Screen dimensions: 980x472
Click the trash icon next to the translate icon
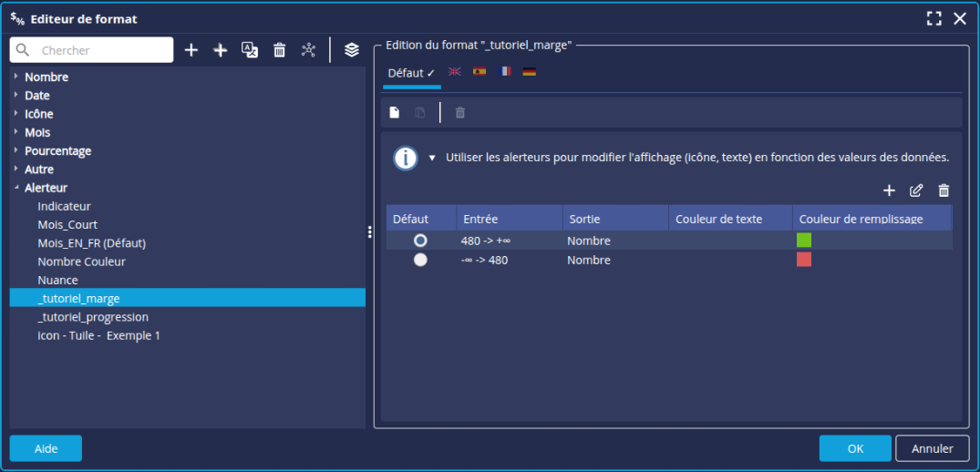280,50
